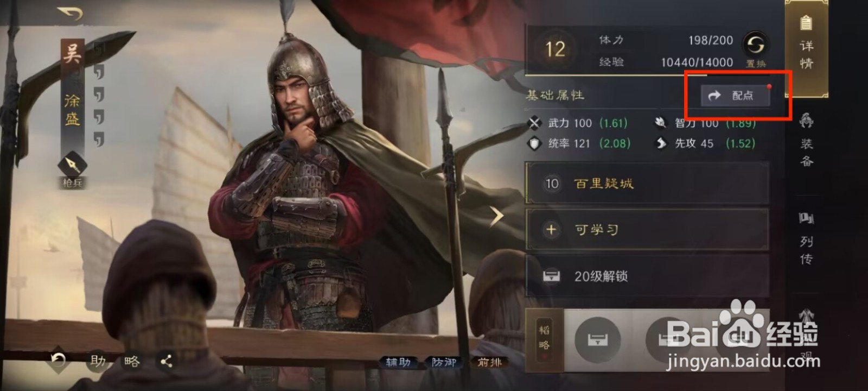Expand the 可学习 plus skill slot
Image resolution: width=868 pixels, height=391 pixels.
tap(647, 230)
